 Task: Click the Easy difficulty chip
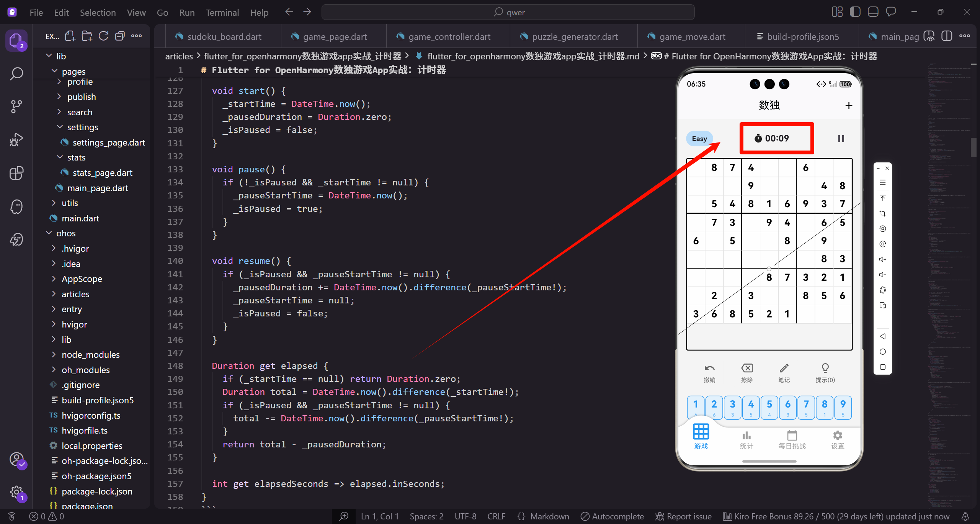tap(699, 139)
